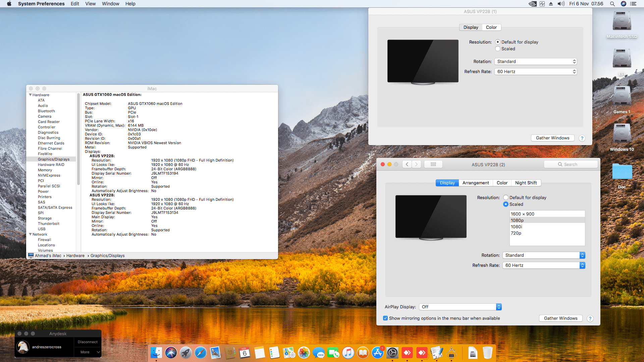644x362 pixels.
Task: Open the Window menu in menu bar
Action: (110, 4)
